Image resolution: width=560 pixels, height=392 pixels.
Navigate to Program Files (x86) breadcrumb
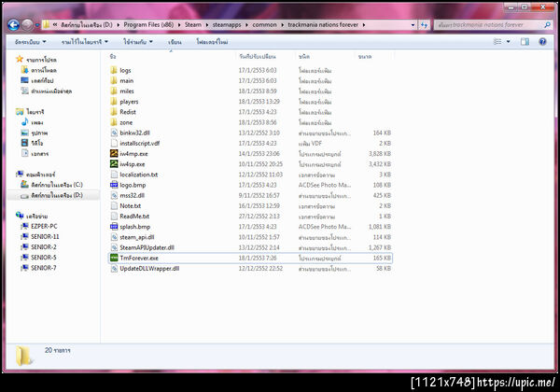pyautogui.click(x=148, y=24)
